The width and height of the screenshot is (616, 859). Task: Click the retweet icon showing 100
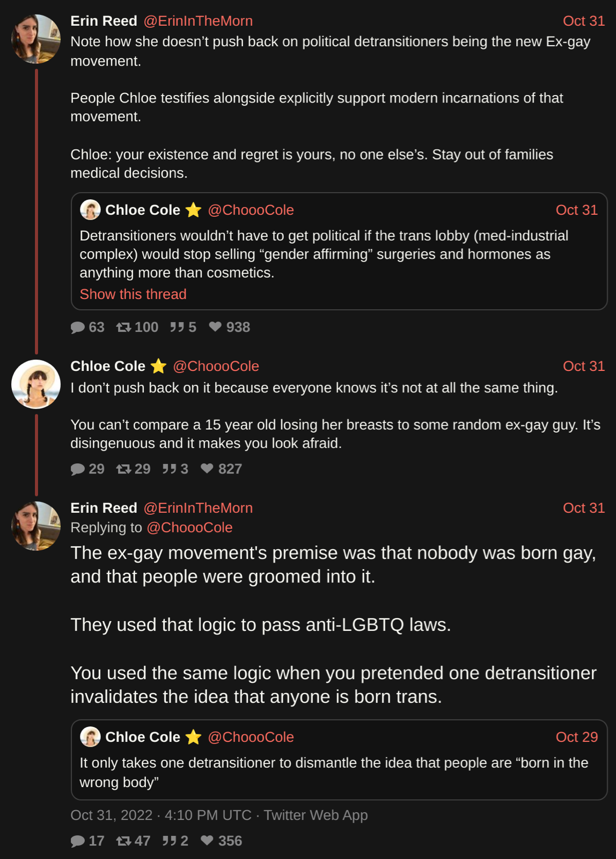124,327
